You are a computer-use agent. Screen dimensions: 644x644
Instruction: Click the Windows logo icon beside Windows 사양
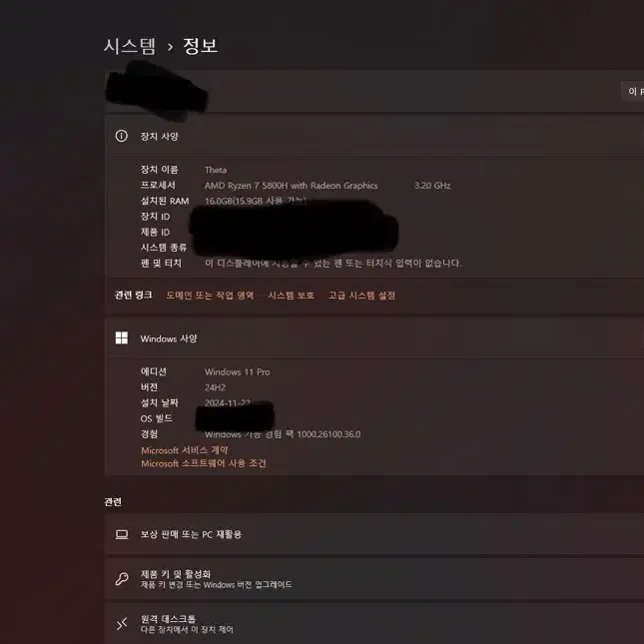(x=122, y=338)
